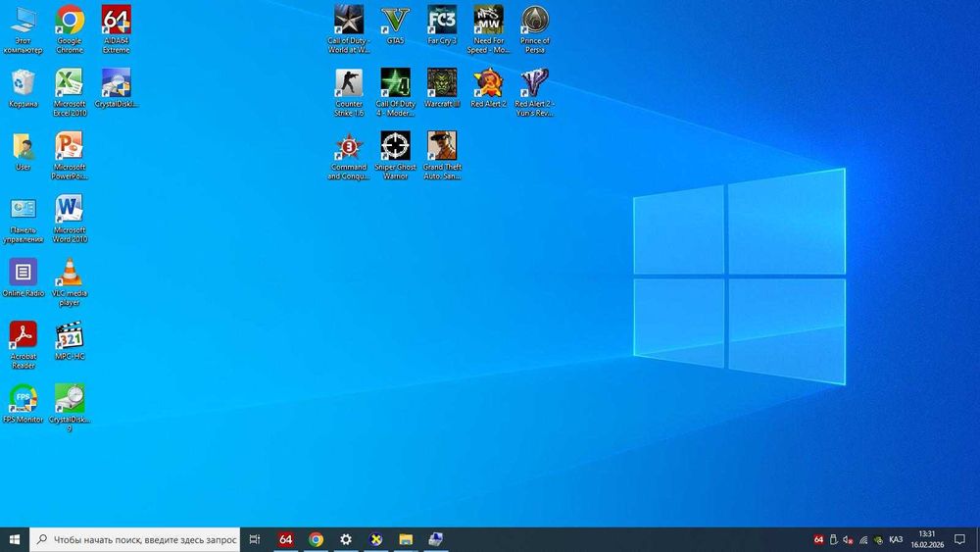This screenshot has height=552, width=980.
Task: Select Call of Duty World at War shortcut
Action: click(349, 30)
